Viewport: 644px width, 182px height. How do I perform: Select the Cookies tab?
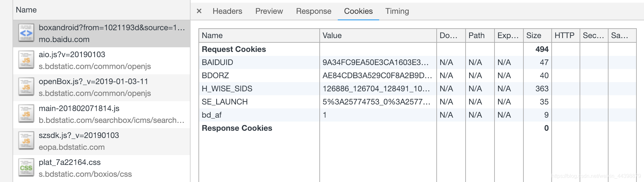pos(358,11)
